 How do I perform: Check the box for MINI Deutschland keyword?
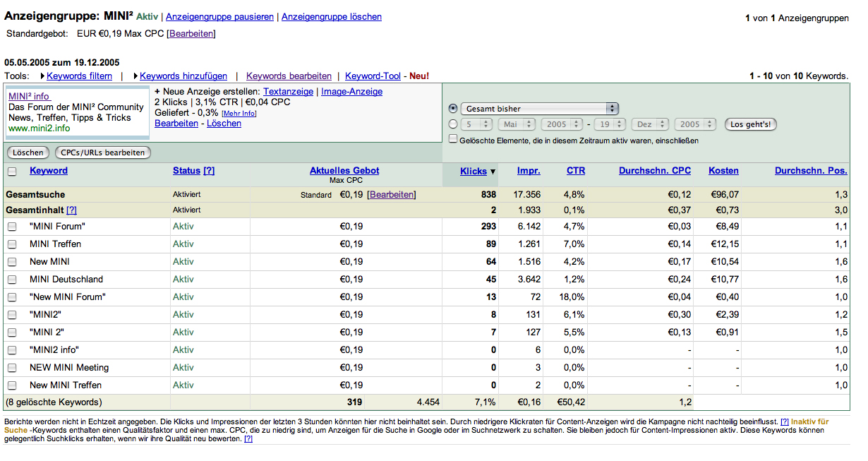point(12,280)
